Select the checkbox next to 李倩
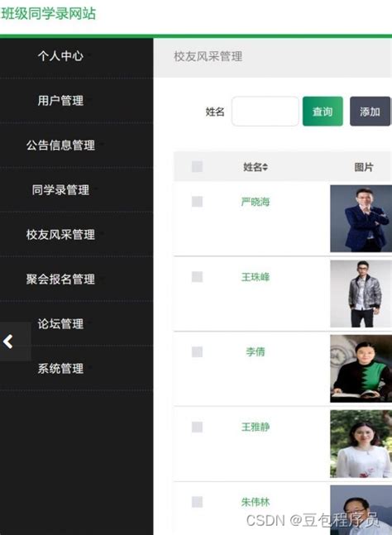This screenshot has width=392, height=535. click(197, 351)
